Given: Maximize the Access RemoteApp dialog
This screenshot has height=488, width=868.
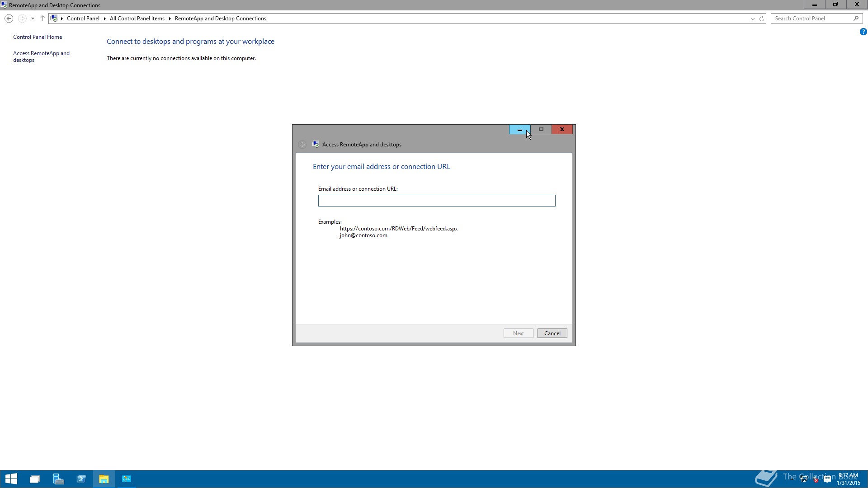Looking at the screenshot, I should point(541,130).
